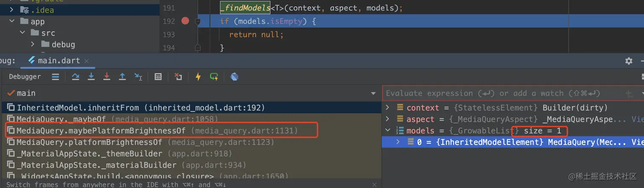Click the Step Into debugger icon

(91, 77)
